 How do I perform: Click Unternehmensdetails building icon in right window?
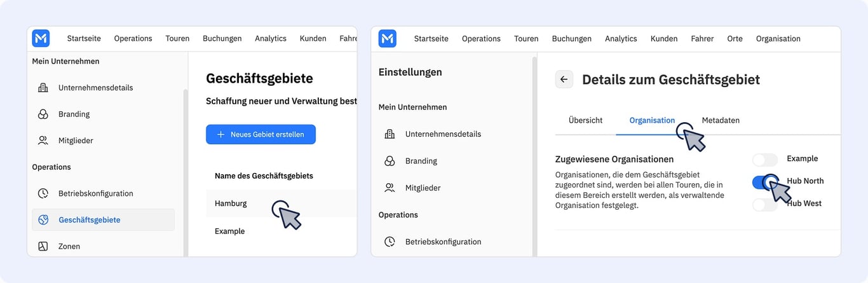point(390,134)
